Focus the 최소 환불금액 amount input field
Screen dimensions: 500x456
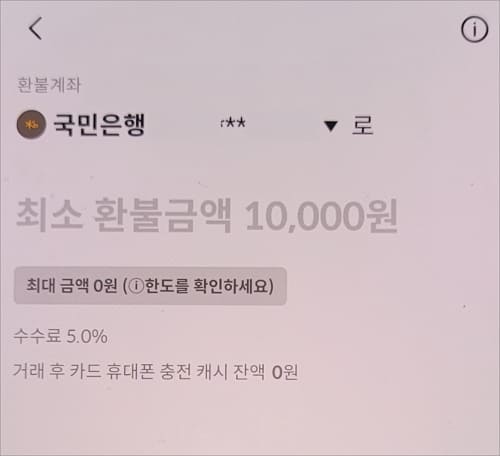point(207,215)
